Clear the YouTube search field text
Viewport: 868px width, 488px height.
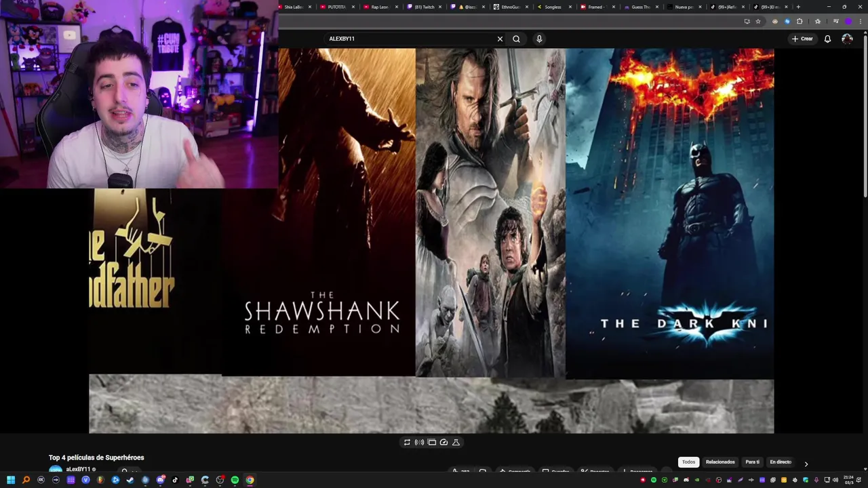500,39
